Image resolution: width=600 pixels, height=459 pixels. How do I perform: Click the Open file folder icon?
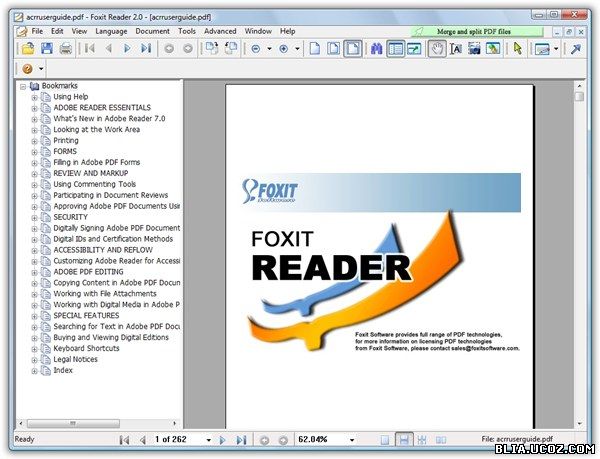point(28,49)
